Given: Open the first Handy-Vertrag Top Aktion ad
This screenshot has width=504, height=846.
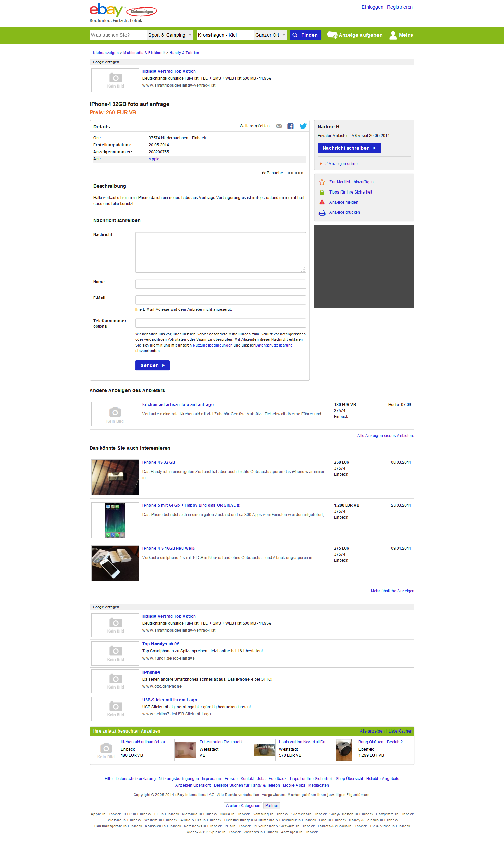Looking at the screenshot, I should coord(169,71).
